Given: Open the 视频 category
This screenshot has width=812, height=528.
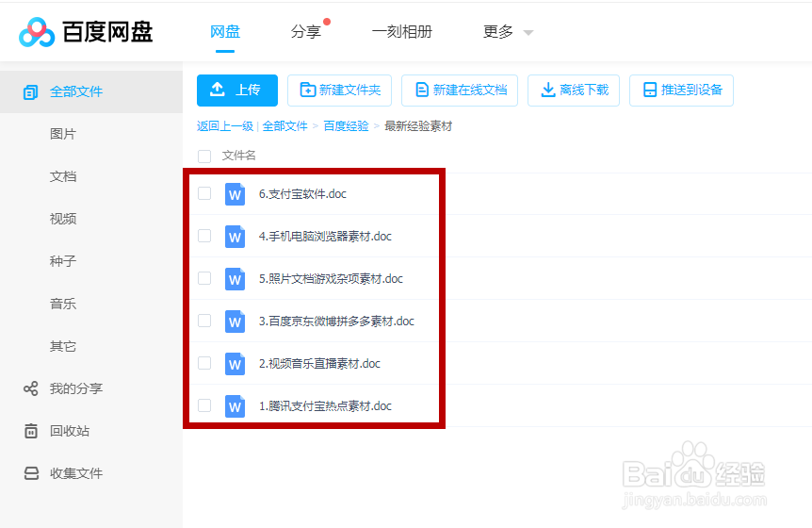Looking at the screenshot, I should (63, 219).
